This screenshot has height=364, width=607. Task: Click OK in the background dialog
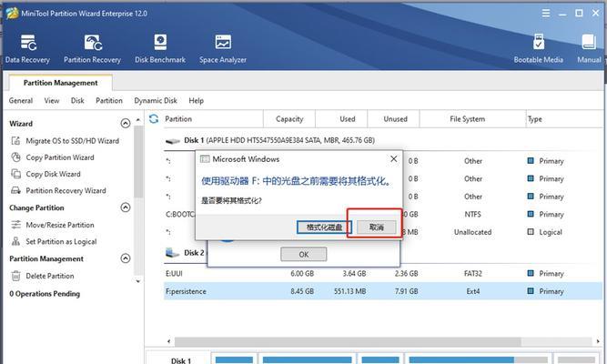coord(304,255)
